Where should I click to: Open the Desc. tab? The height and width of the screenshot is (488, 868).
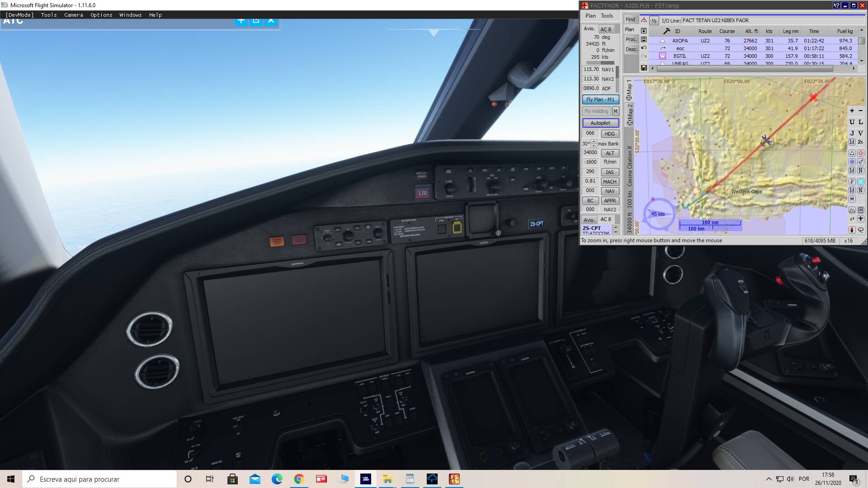tap(631, 49)
